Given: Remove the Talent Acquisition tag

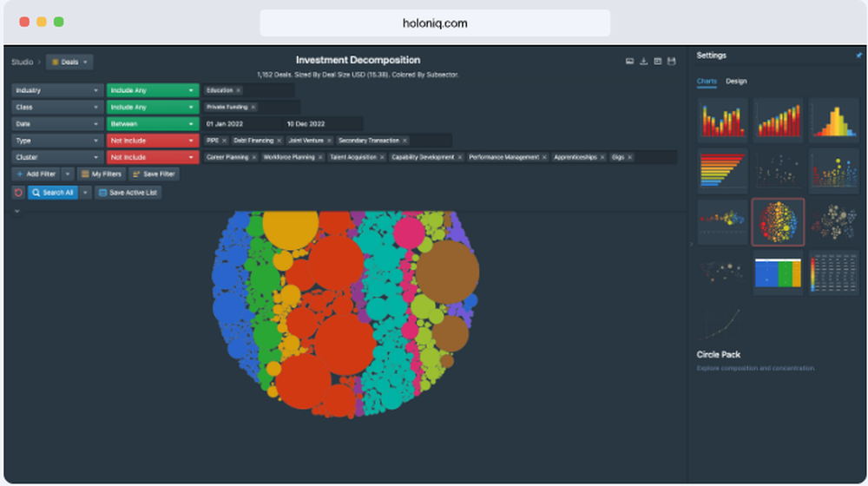Looking at the screenshot, I should click(382, 157).
